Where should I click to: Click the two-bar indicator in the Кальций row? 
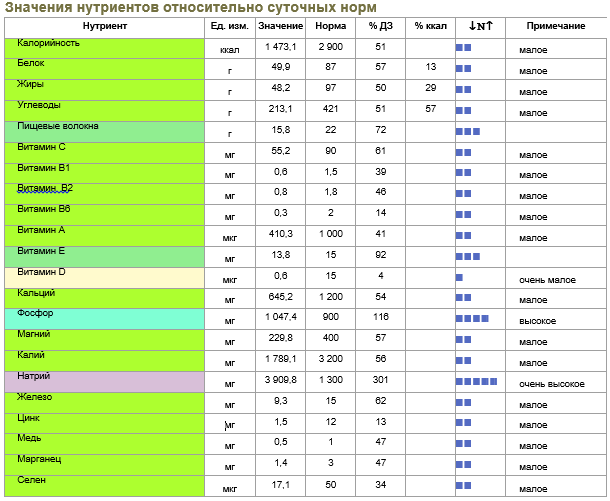click(463, 298)
